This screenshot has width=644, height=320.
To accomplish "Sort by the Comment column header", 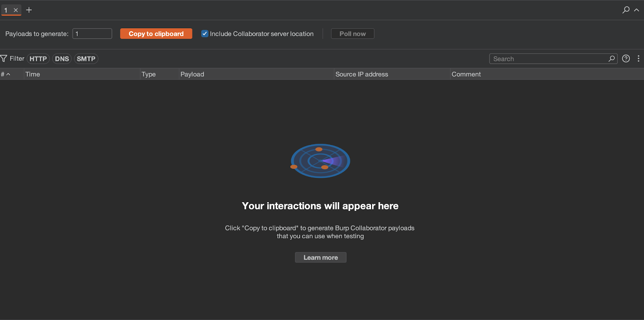I will 547,74.
